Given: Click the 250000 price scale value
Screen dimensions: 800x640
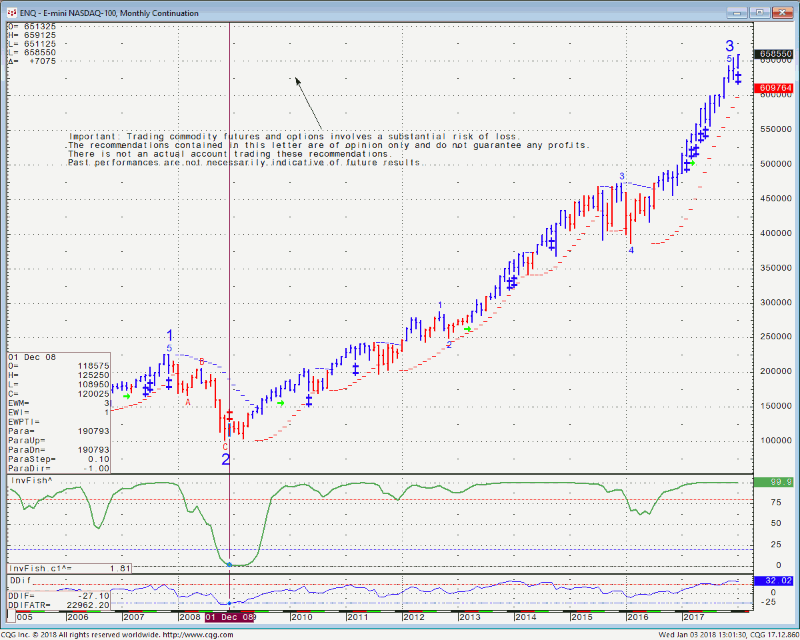Looking at the screenshot, I should pos(776,337).
